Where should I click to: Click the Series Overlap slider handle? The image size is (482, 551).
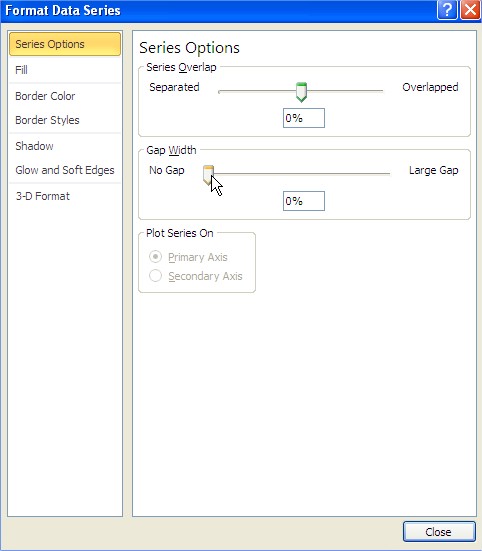point(301,92)
